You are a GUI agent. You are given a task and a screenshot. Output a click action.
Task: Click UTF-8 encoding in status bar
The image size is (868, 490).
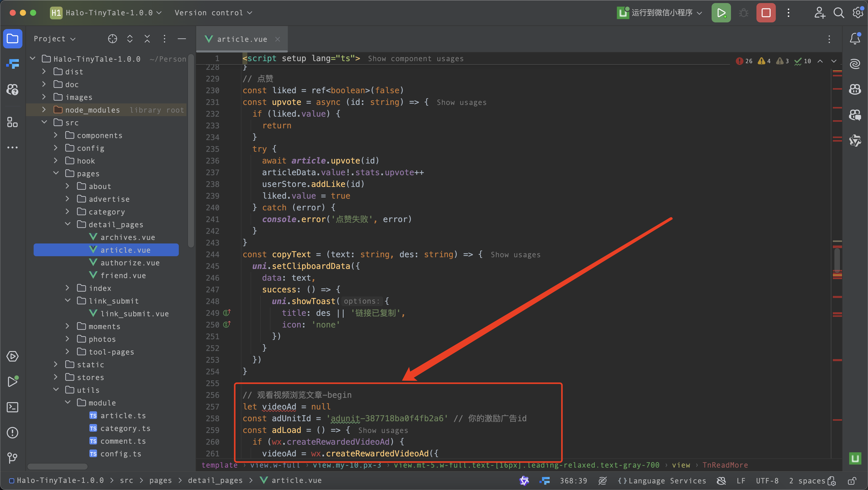click(x=767, y=481)
